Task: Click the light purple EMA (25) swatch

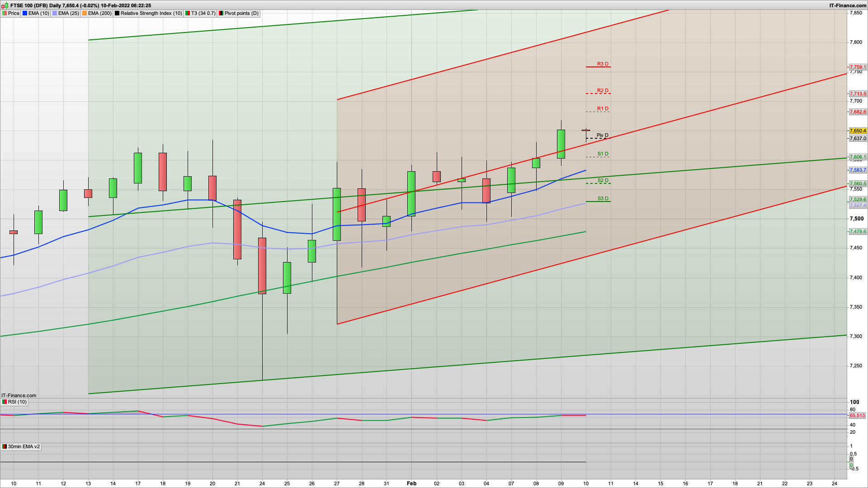Action: [55, 13]
